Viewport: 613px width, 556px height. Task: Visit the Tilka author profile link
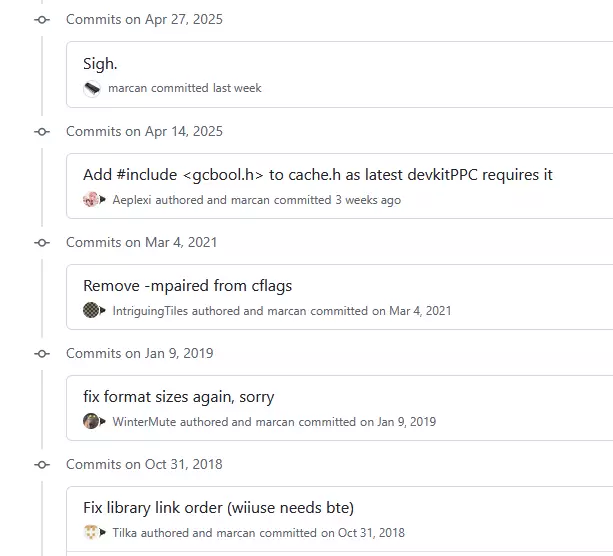124,533
